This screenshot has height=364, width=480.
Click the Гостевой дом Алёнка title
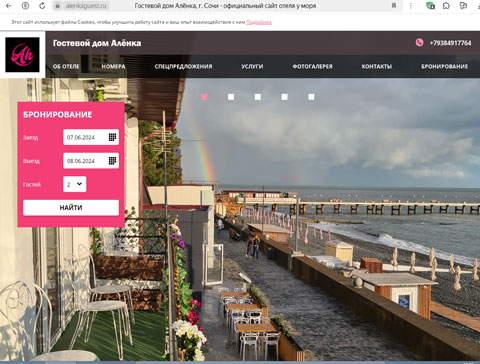click(97, 43)
